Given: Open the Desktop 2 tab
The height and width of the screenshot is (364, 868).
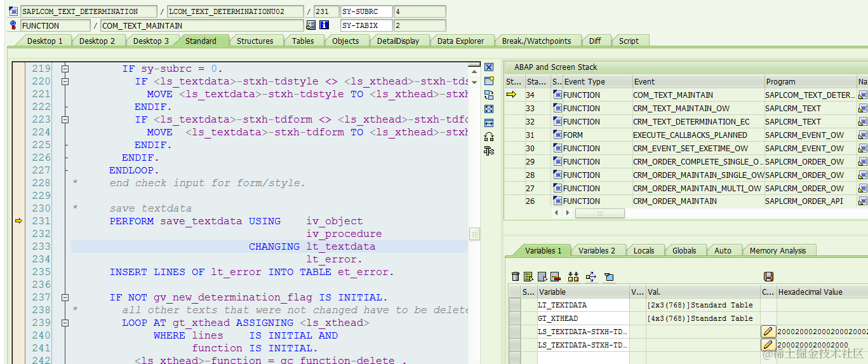Looking at the screenshot, I should (97, 41).
